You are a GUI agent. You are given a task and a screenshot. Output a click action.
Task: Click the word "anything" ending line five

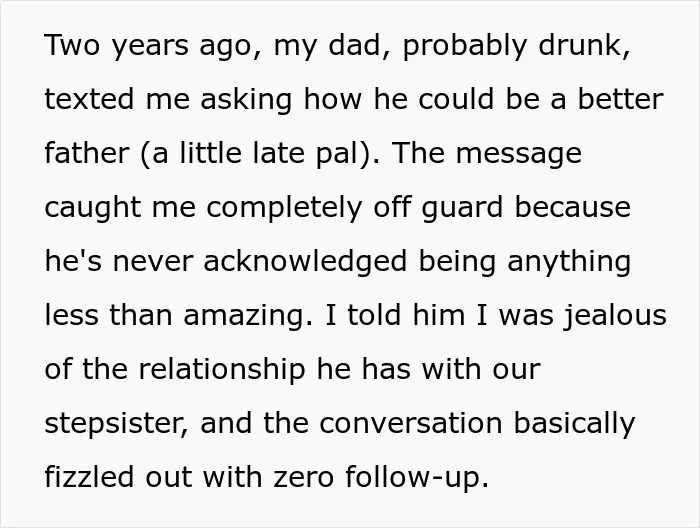(x=569, y=262)
